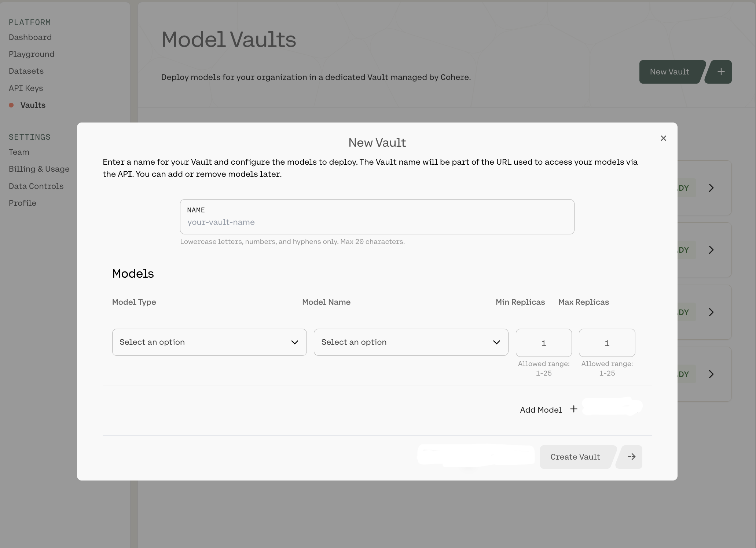Focus the vault NAME input field
Viewport: 756px width, 548px height.
[x=377, y=222]
